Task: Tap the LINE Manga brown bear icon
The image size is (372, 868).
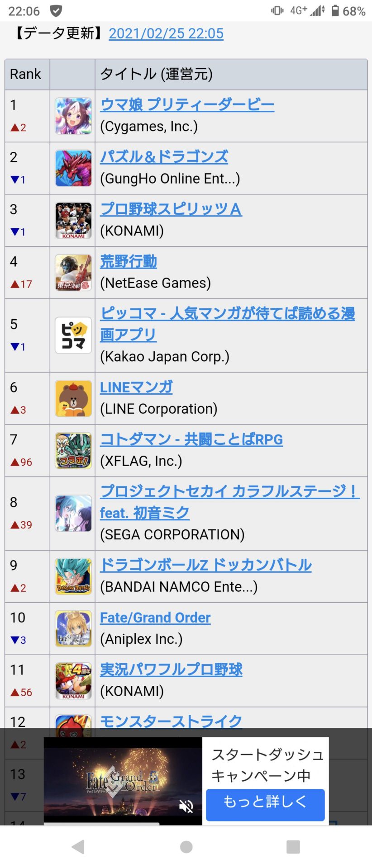Action: tap(73, 398)
